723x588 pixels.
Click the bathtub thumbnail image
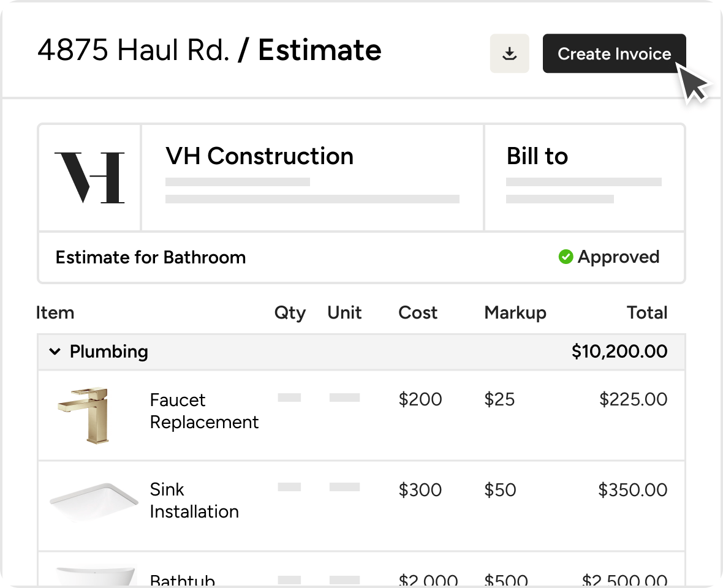tap(93, 577)
